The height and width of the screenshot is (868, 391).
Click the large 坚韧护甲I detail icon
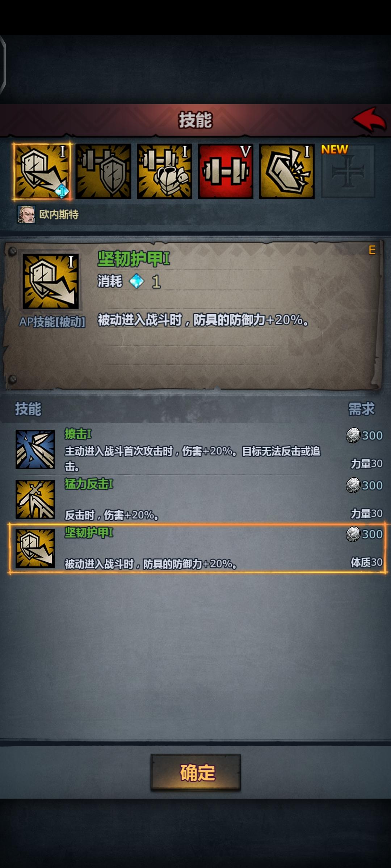tap(51, 281)
